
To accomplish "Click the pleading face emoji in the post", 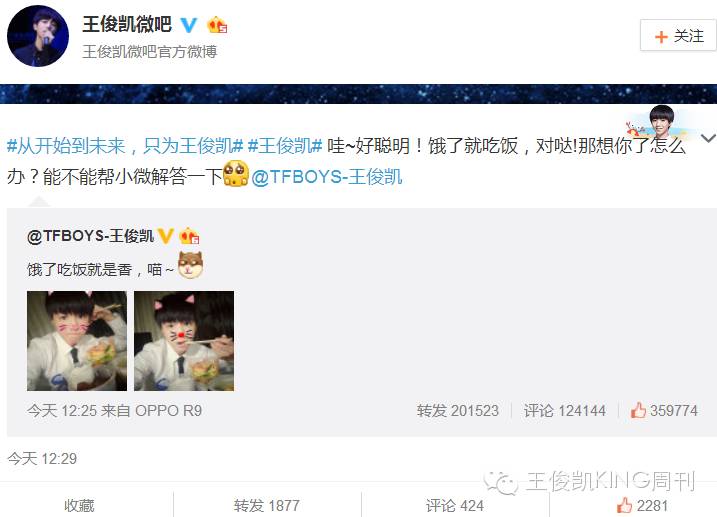I will coord(236,174).
